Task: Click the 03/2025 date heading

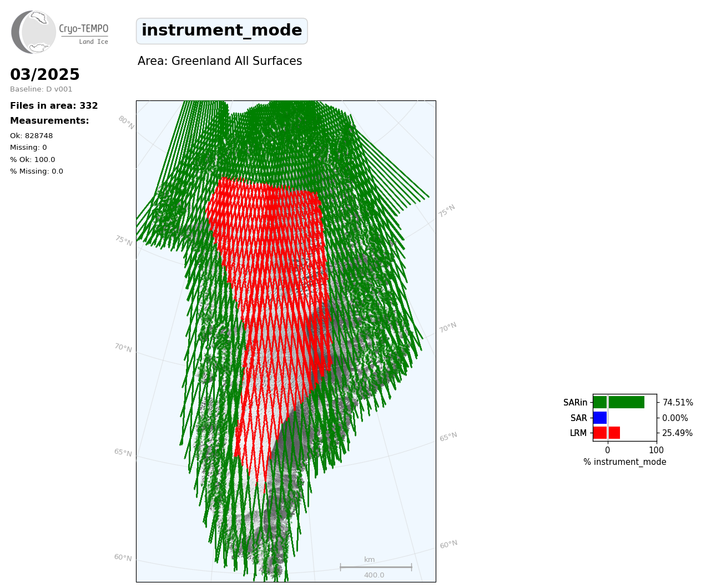Action: pos(45,75)
